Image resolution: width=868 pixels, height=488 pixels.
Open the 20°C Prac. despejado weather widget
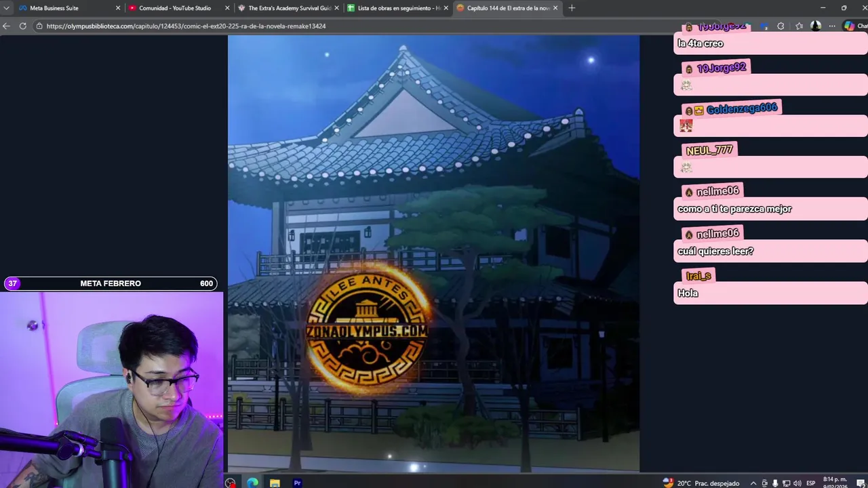pyautogui.click(x=701, y=483)
